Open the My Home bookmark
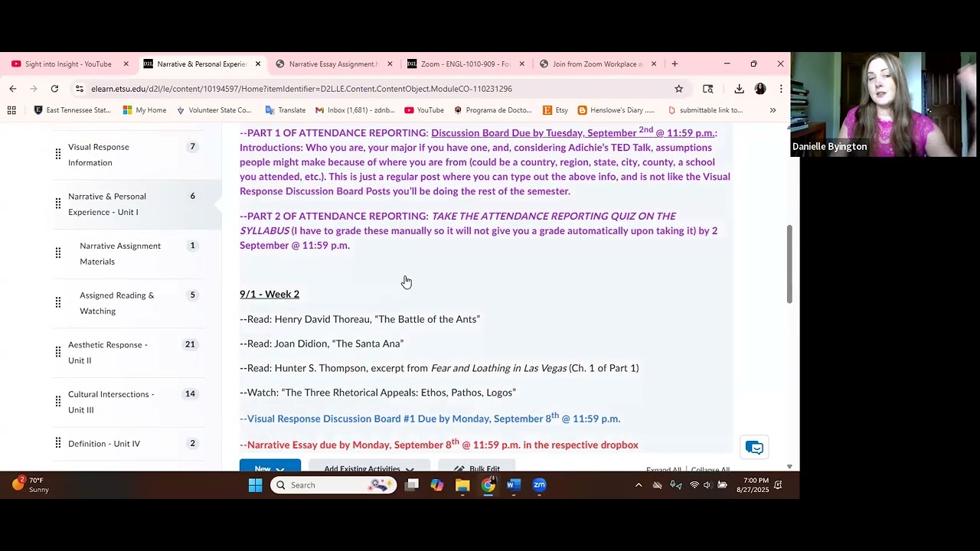This screenshot has width=980, height=551. coord(145,110)
